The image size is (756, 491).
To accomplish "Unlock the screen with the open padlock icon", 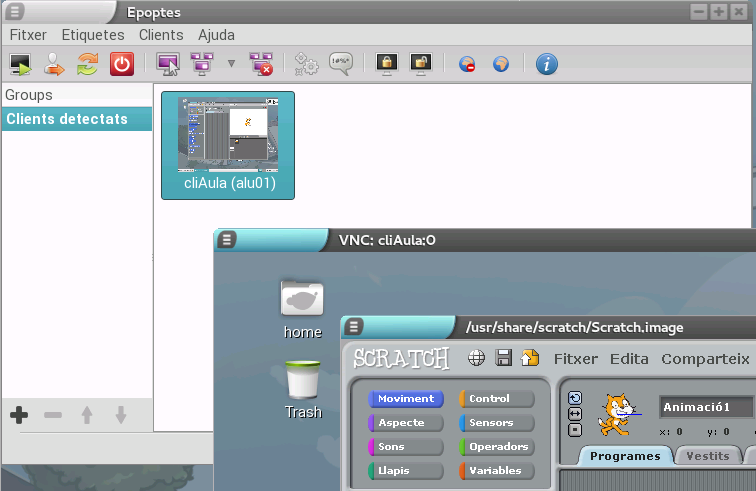I will 420,65.
